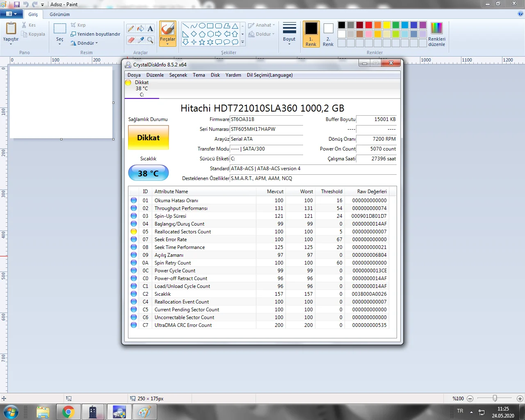Click the Dikkat health status button
The height and width of the screenshot is (420, 525).
click(x=148, y=138)
